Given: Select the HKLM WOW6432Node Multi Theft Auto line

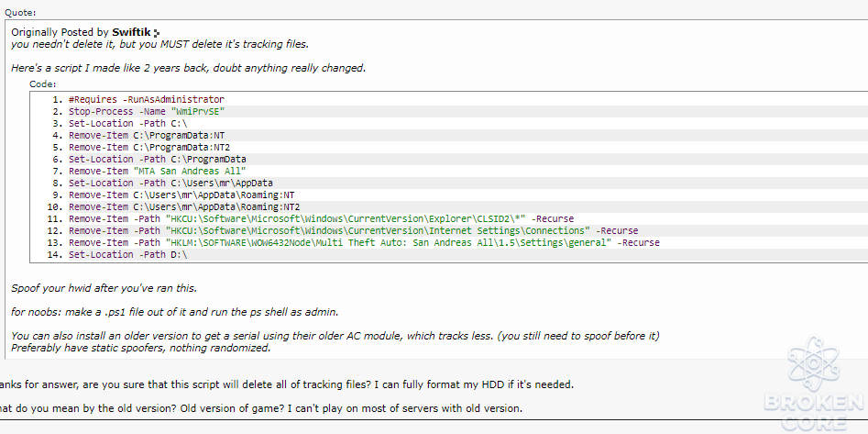Looking at the screenshot, I should pos(364,243).
